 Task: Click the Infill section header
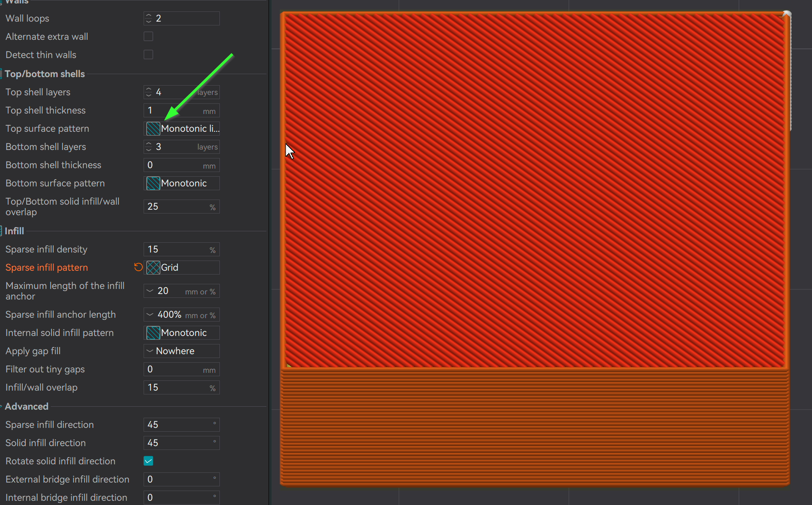(14, 231)
